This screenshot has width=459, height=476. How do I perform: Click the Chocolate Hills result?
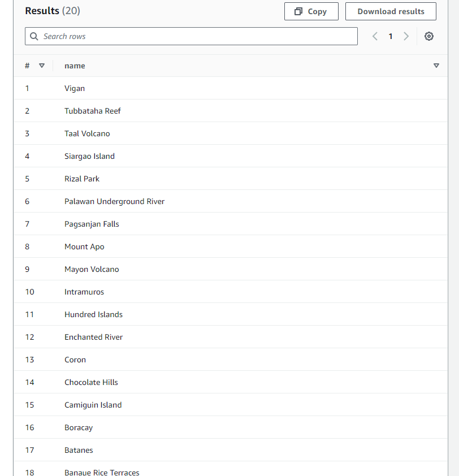[91, 382]
